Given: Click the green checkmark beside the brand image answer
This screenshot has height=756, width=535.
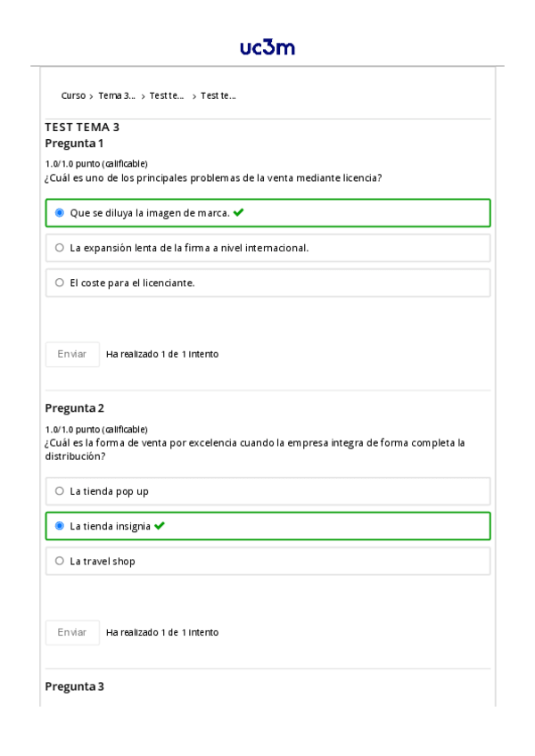Looking at the screenshot, I should coord(239,212).
